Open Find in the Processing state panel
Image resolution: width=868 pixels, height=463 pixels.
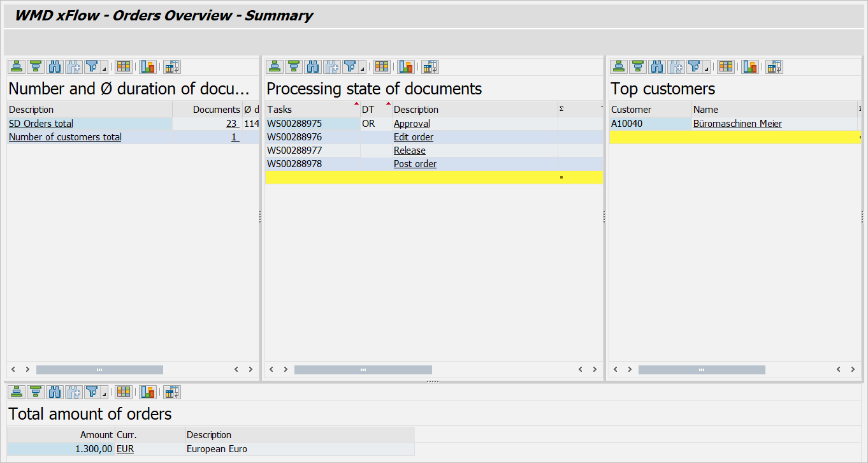(312, 66)
